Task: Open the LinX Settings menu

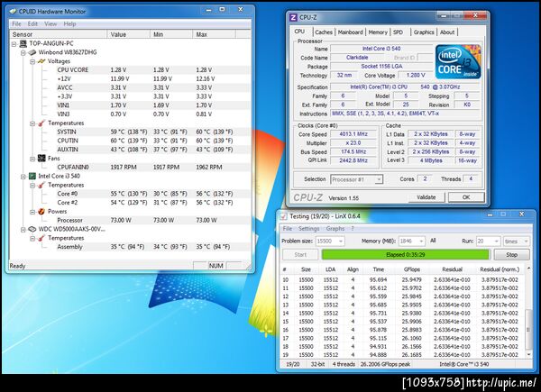Action: point(308,229)
